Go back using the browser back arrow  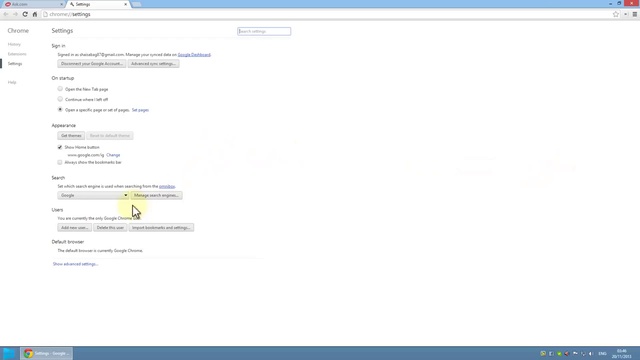[6, 14]
